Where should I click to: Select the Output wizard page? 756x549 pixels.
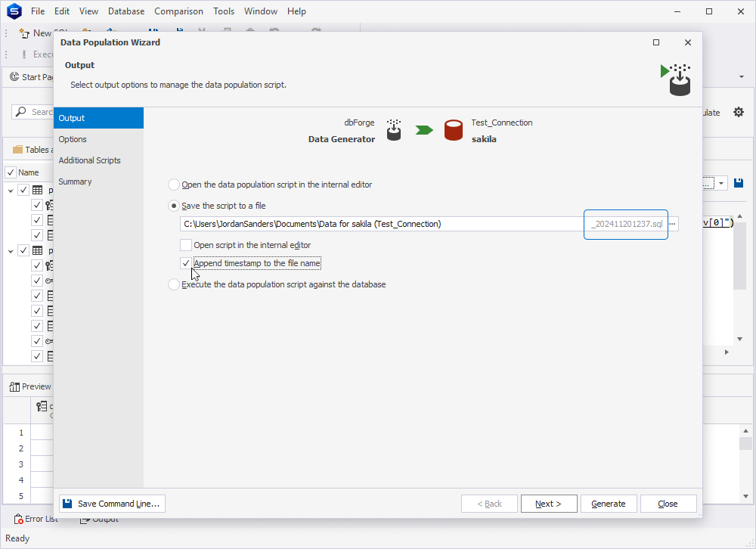click(x=98, y=118)
